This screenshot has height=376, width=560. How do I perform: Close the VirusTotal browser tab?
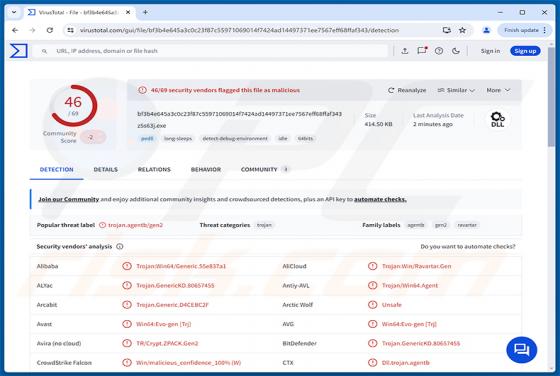[x=128, y=12]
